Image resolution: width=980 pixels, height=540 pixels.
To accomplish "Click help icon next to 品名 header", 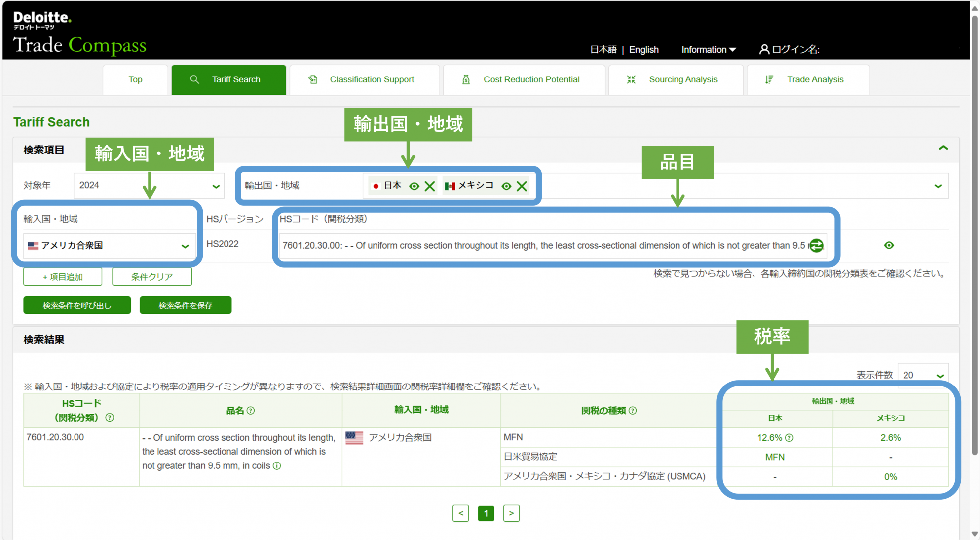I will (x=251, y=411).
